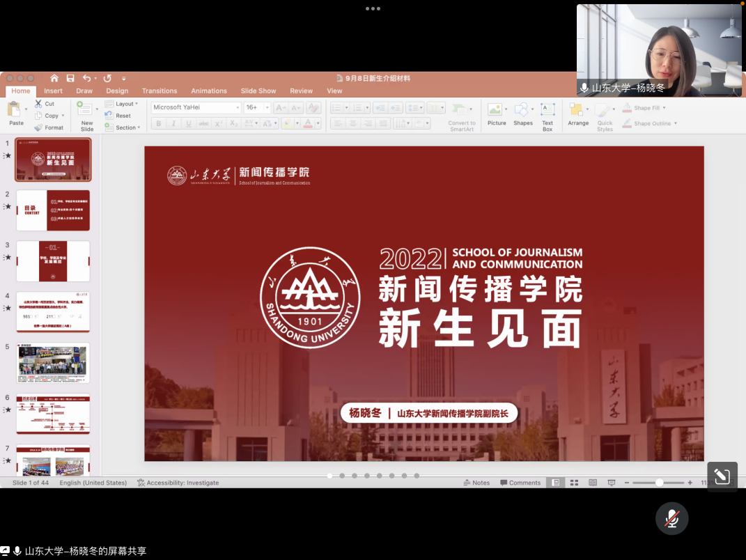Open the Shapes gallery
The width and height of the screenshot is (746, 560).
click(522, 114)
